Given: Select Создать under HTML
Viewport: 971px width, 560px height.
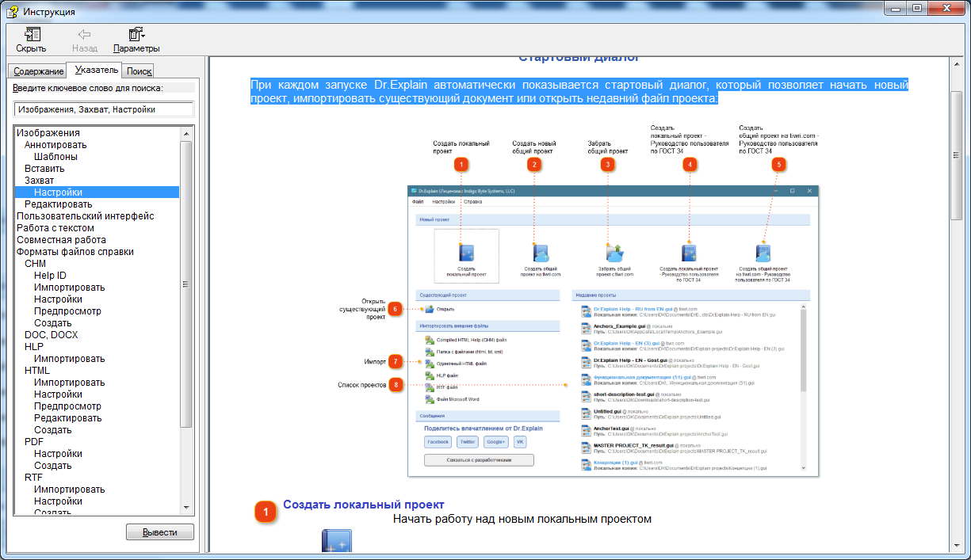Looking at the screenshot, I should pos(53,430).
